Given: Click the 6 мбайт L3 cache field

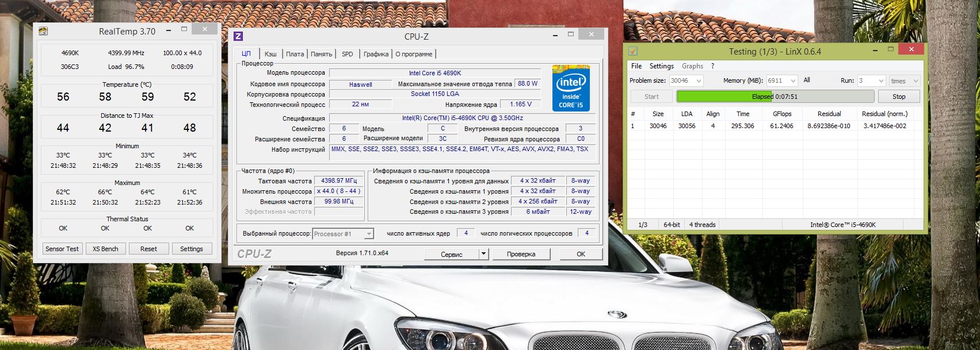Looking at the screenshot, I should coord(538,211).
